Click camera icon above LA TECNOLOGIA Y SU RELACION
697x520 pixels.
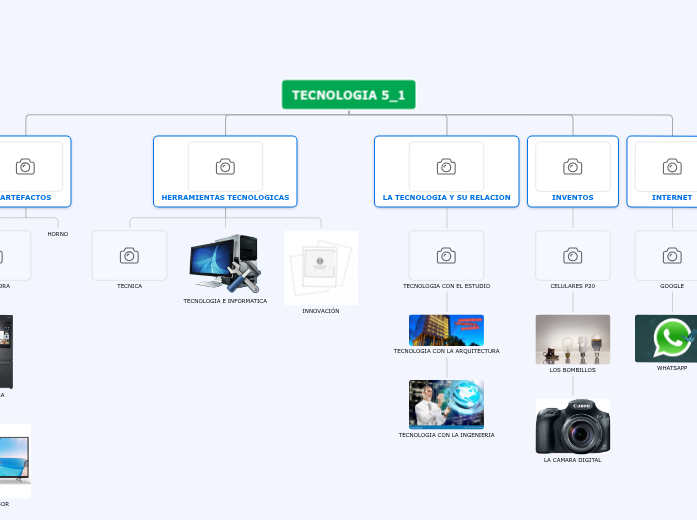(x=446, y=166)
